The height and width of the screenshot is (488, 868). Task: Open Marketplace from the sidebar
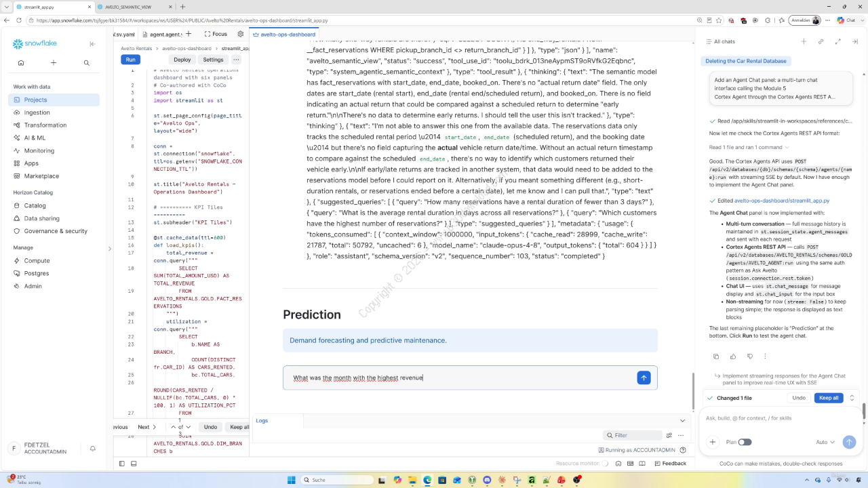[x=54, y=176]
